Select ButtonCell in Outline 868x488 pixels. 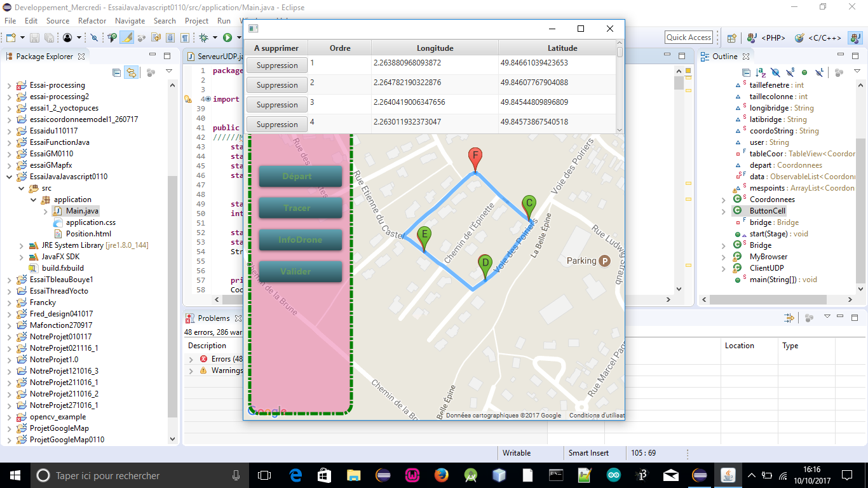pos(767,211)
